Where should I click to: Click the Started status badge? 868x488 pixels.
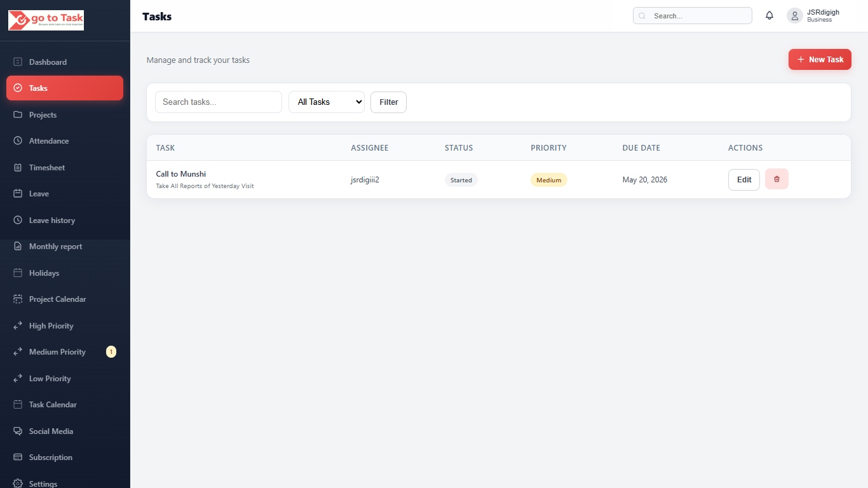tap(461, 180)
